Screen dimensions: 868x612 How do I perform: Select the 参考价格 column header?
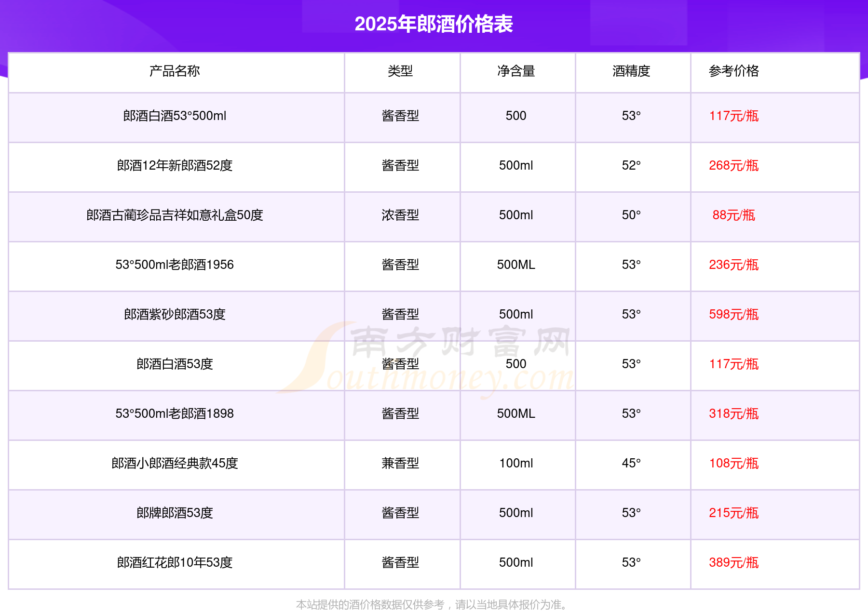[x=733, y=71]
